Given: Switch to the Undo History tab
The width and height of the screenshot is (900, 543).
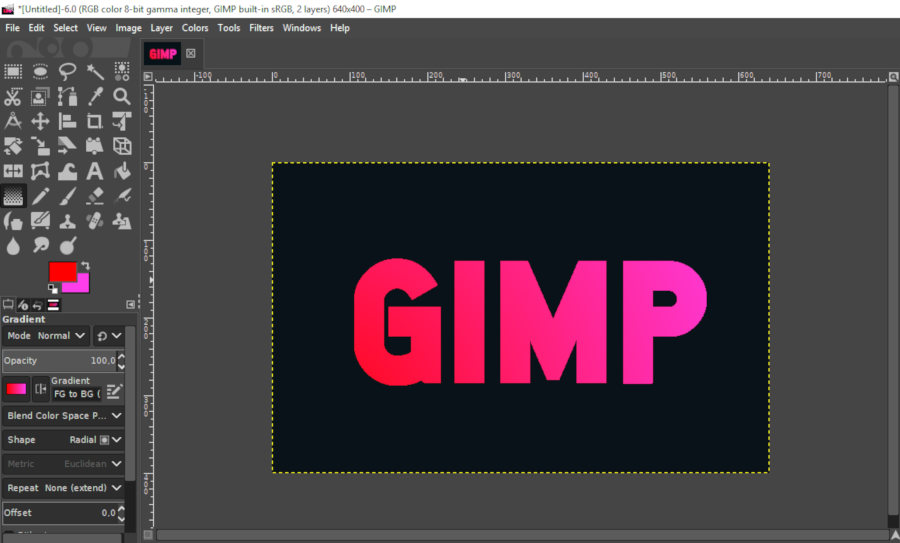Looking at the screenshot, I should pos(38,305).
